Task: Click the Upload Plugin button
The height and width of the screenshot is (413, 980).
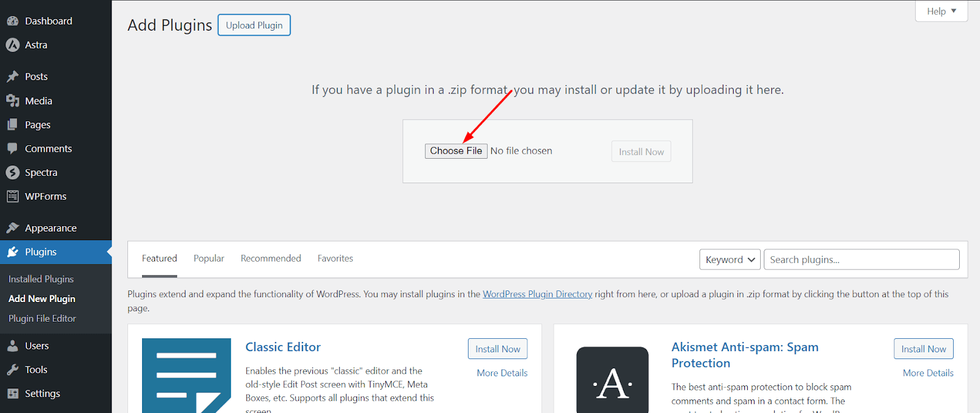Action: pyautogui.click(x=254, y=25)
